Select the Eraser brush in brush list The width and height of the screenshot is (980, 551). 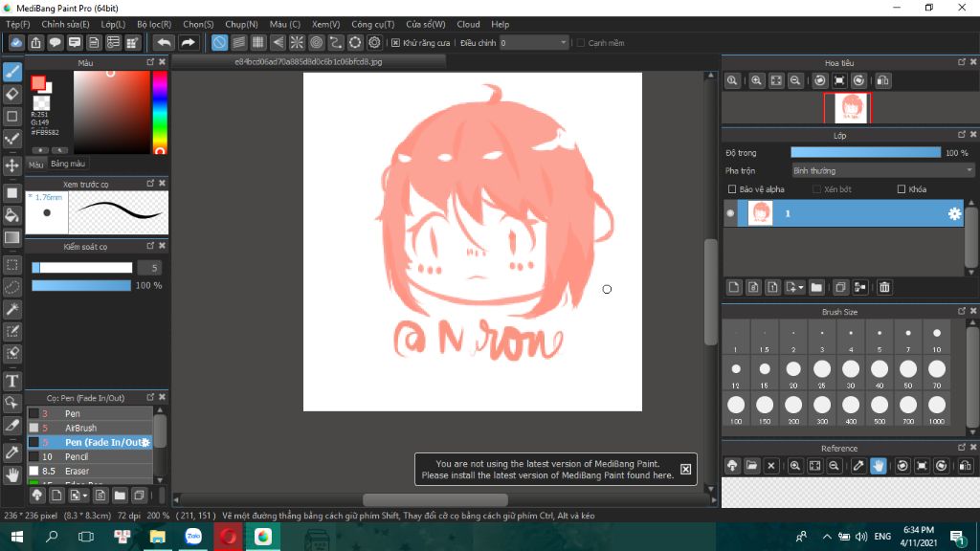click(90, 471)
